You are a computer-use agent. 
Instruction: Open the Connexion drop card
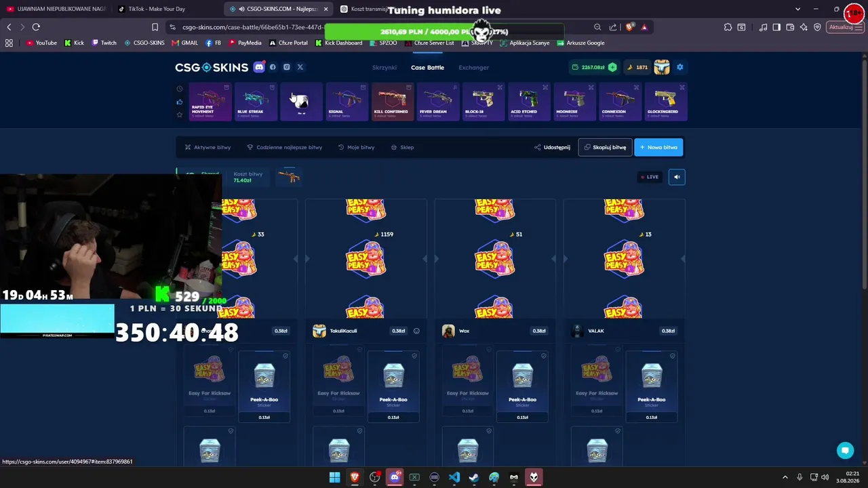619,102
